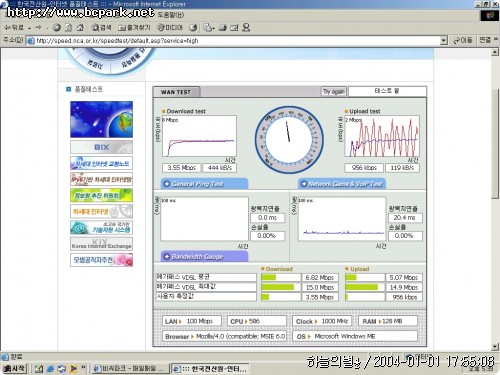Click the 6.82 Mbps download average value
Viewport: 500px width, 375px height.
pos(320,278)
